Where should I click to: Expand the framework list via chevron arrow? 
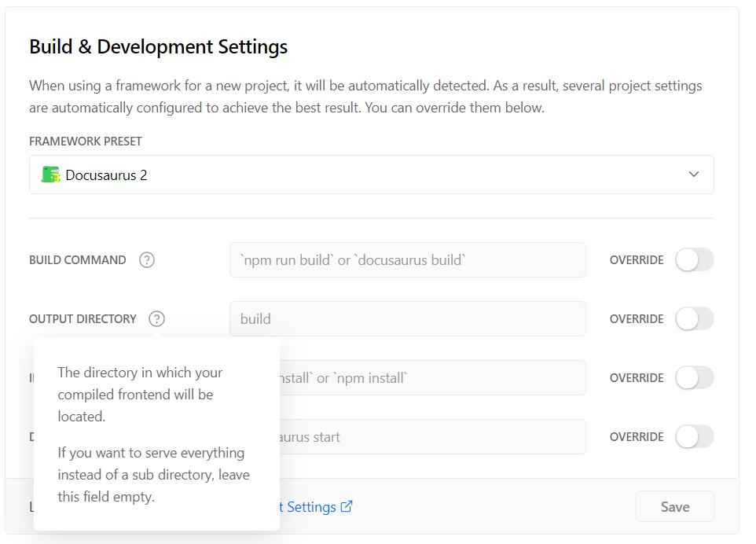tap(693, 174)
